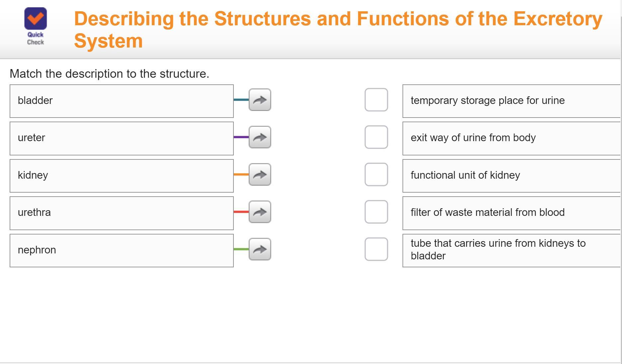Select the urethra term box
The image size is (622, 364).
point(122,213)
